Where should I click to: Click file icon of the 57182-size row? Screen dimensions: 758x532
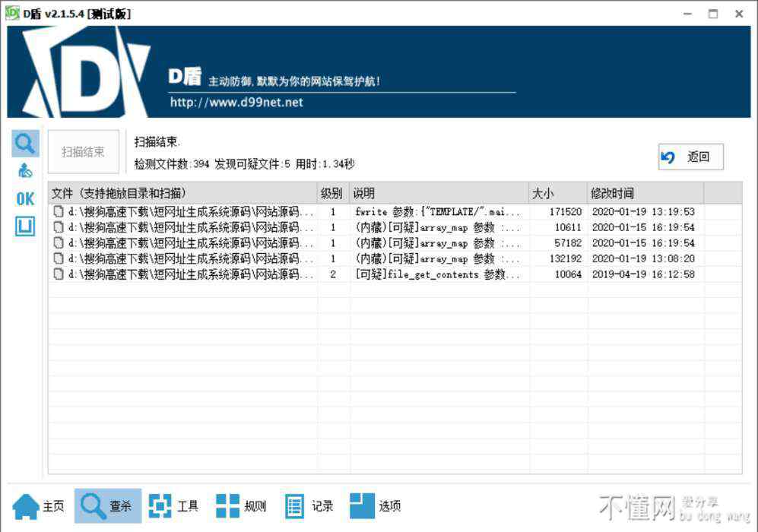point(59,242)
